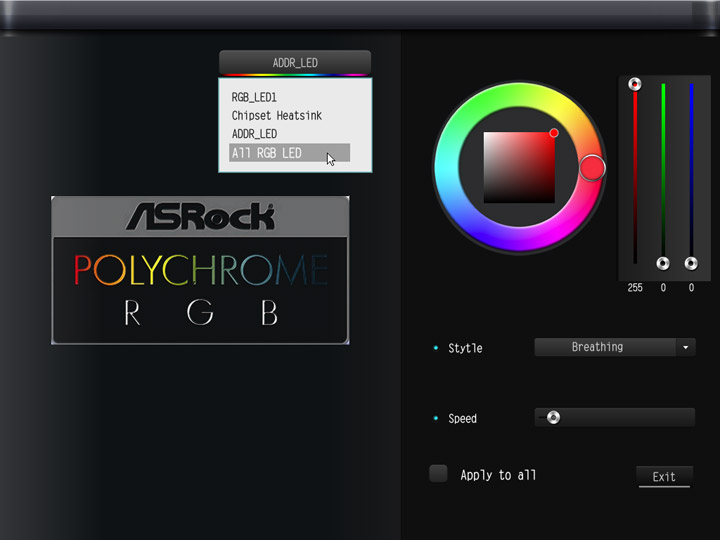Click the green channel value 0

tap(663, 288)
